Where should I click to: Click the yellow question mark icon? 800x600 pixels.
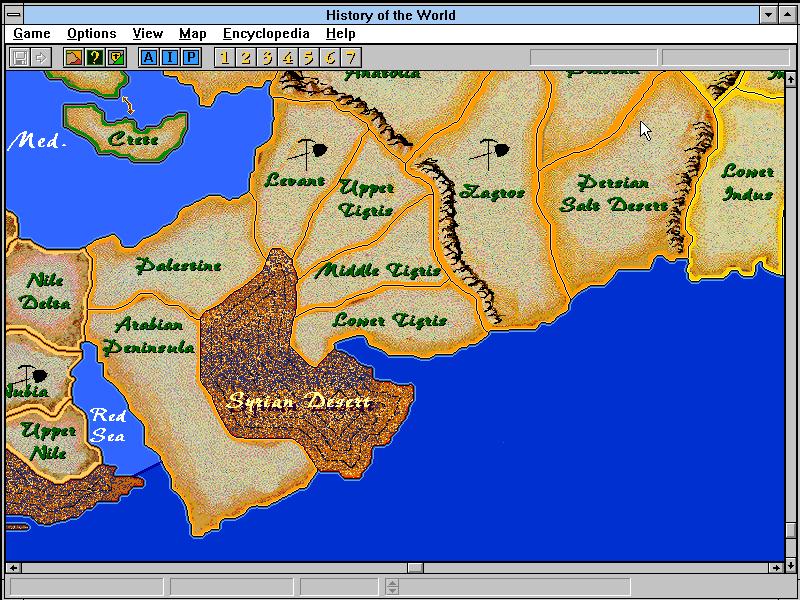[95, 58]
